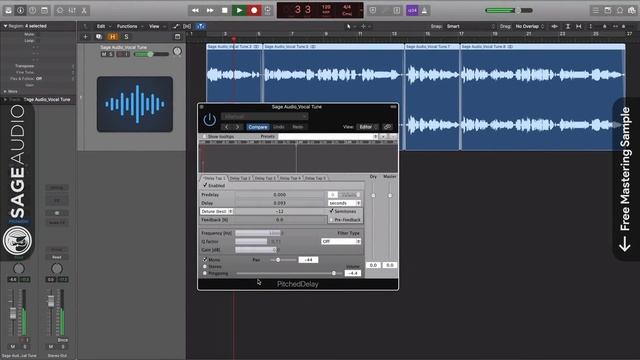Toggle Show Flex icon
The image size is (640, 360).
[x=187, y=26]
